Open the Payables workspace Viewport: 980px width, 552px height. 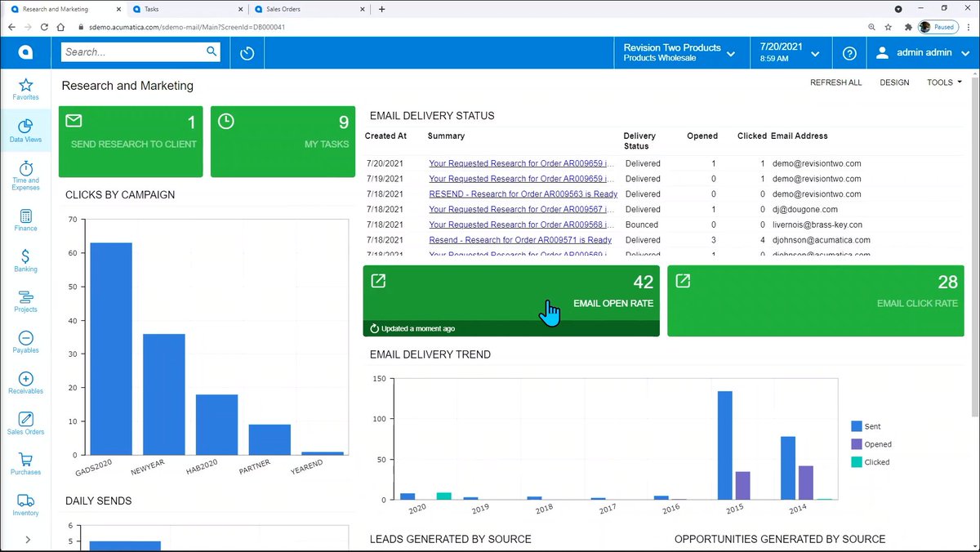click(x=25, y=342)
